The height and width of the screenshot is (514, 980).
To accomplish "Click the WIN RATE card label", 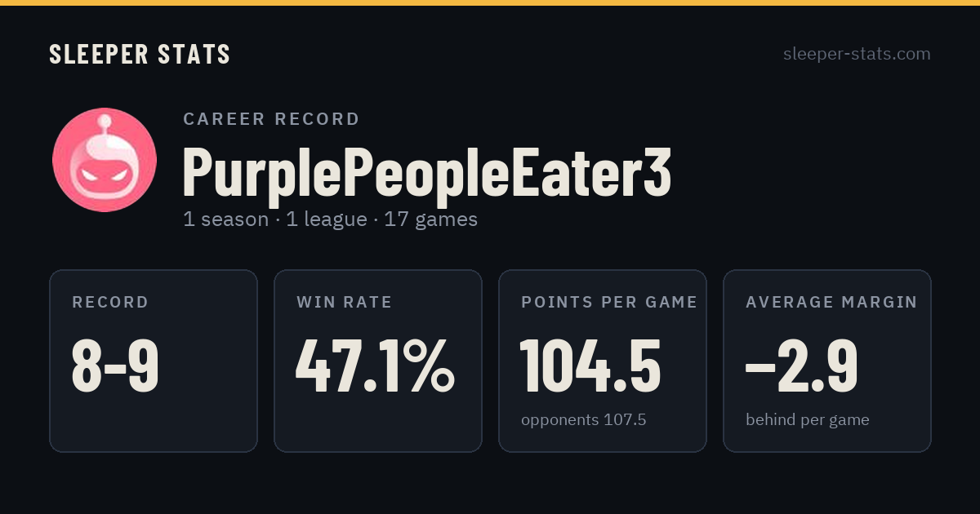I will point(345,303).
